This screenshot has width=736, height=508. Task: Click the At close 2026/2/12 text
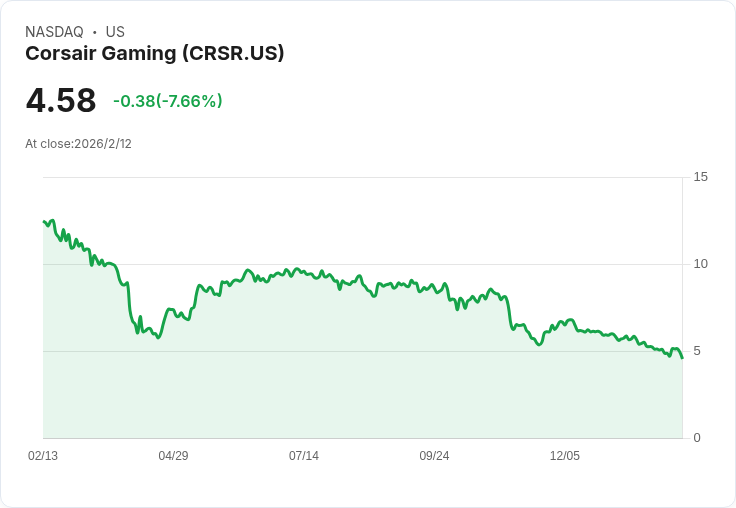click(78, 144)
